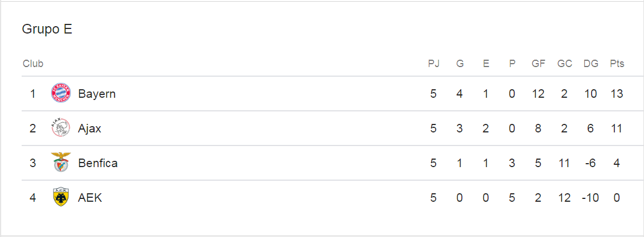Click the Bayern Munich club crest

point(61,93)
